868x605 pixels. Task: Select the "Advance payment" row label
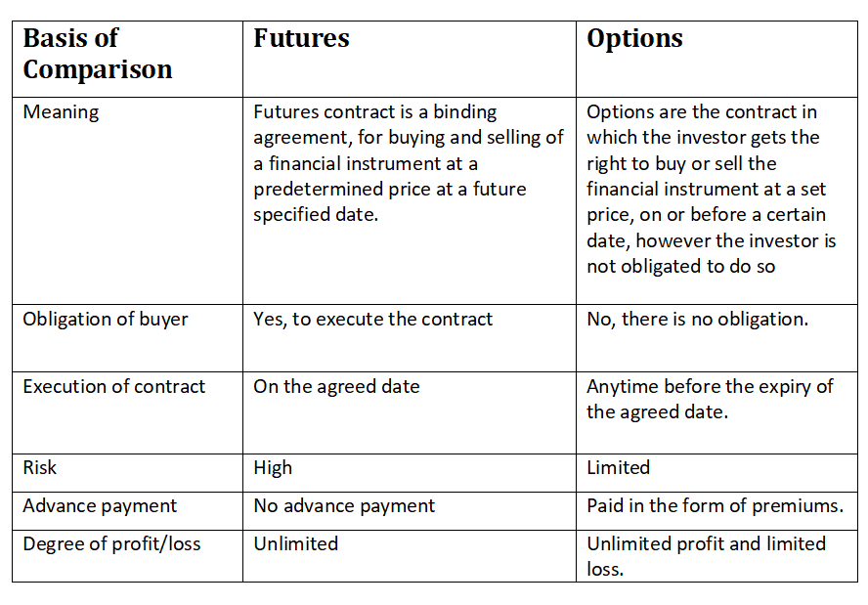(100, 506)
